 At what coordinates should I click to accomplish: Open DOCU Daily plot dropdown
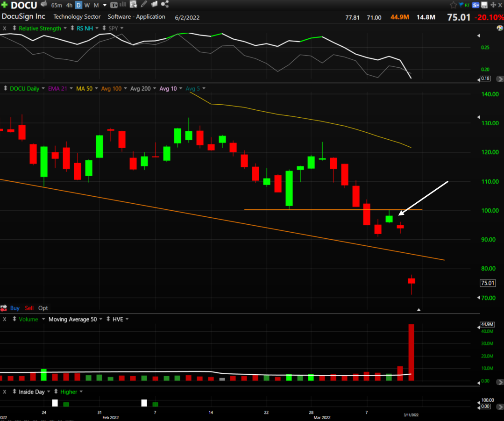pos(43,88)
